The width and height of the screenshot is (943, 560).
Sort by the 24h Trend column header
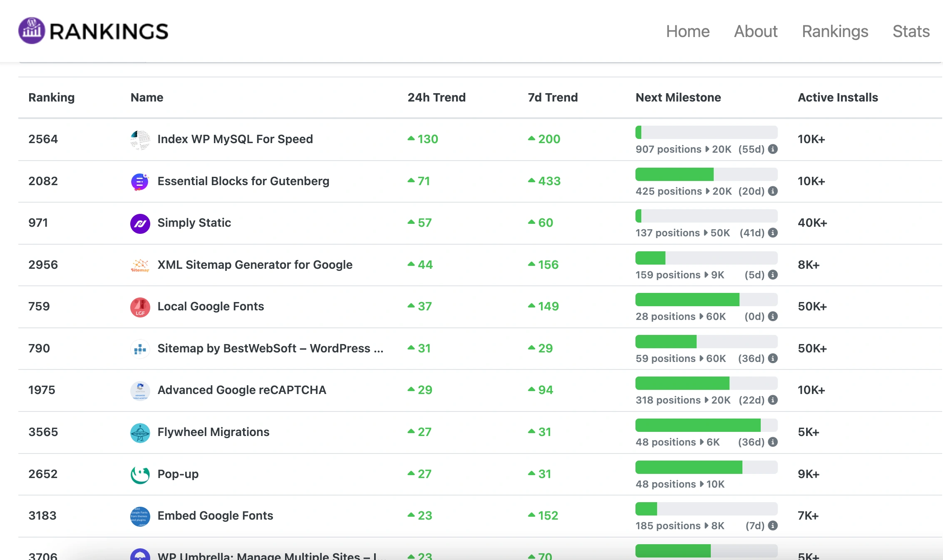(x=436, y=97)
